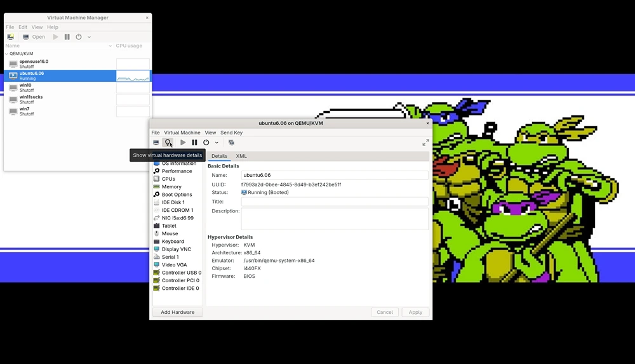Select Performance in the hardware list
This screenshot has height=364, width=635.
177,171
